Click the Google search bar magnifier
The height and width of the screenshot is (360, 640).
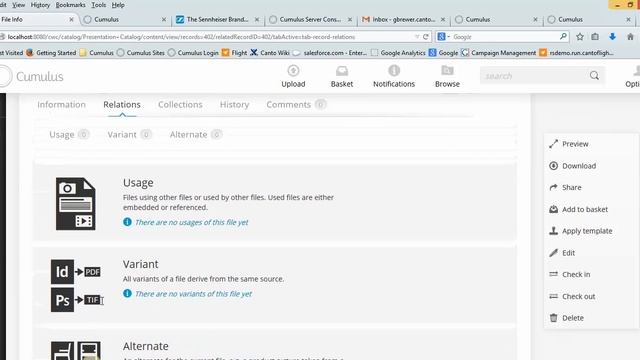(x=563, y=36)
